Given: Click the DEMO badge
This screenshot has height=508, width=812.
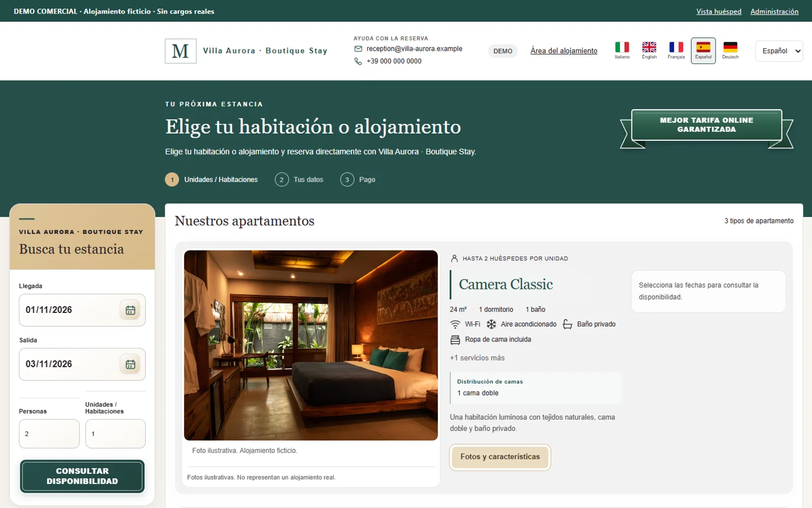Looking at the screenshot, I should (x=502, y=51).
